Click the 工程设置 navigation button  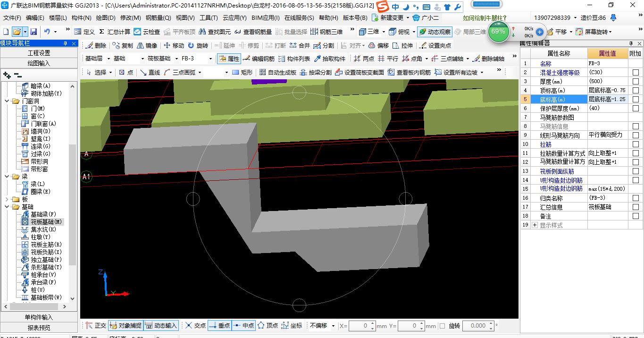click(39, 53)
